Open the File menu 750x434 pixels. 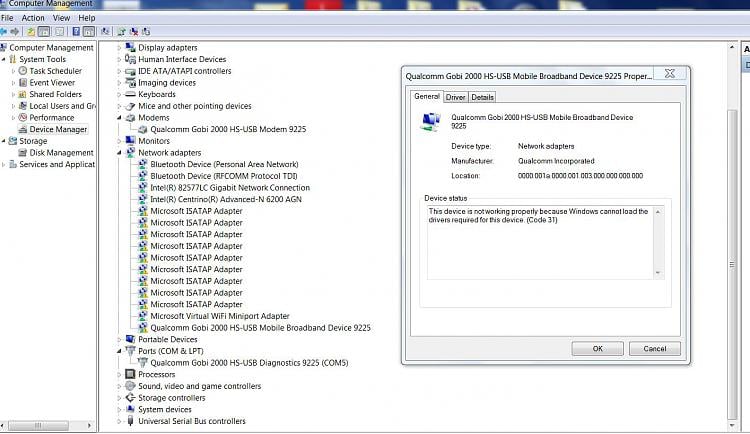click(7, 18)
